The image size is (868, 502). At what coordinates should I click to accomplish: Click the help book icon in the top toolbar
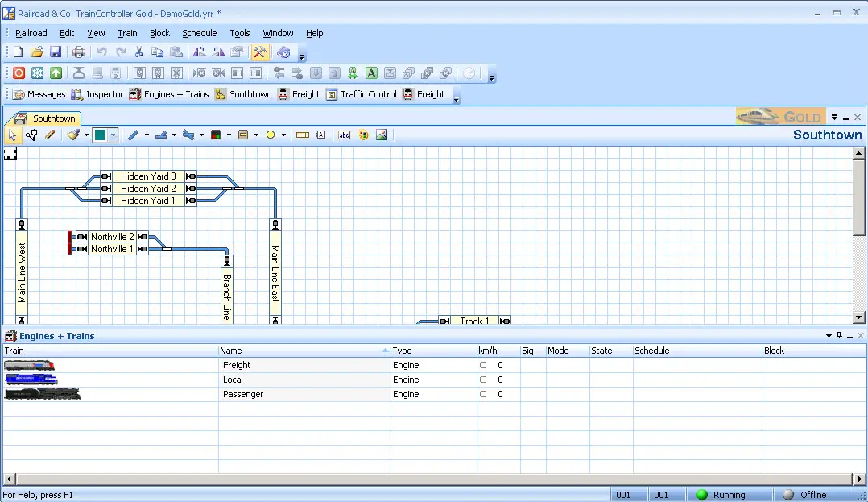[x=283, y=52]
